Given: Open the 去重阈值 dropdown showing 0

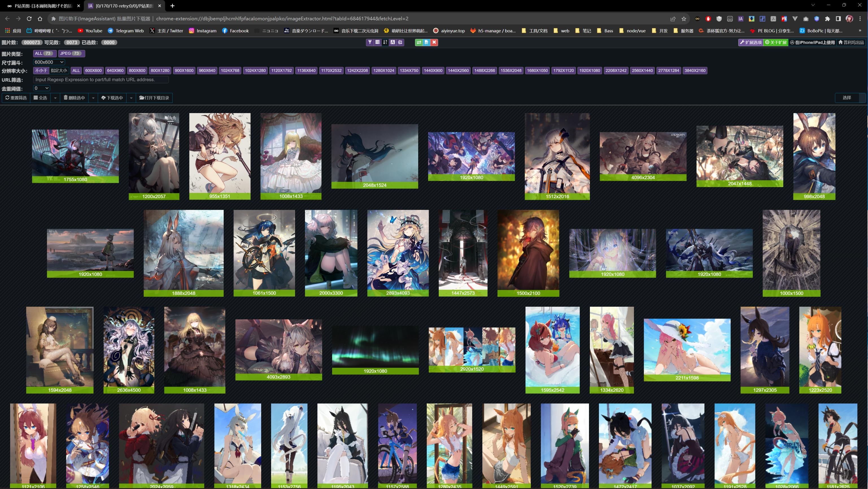Looking at the screenshot, I should click(x=42, y=88).
